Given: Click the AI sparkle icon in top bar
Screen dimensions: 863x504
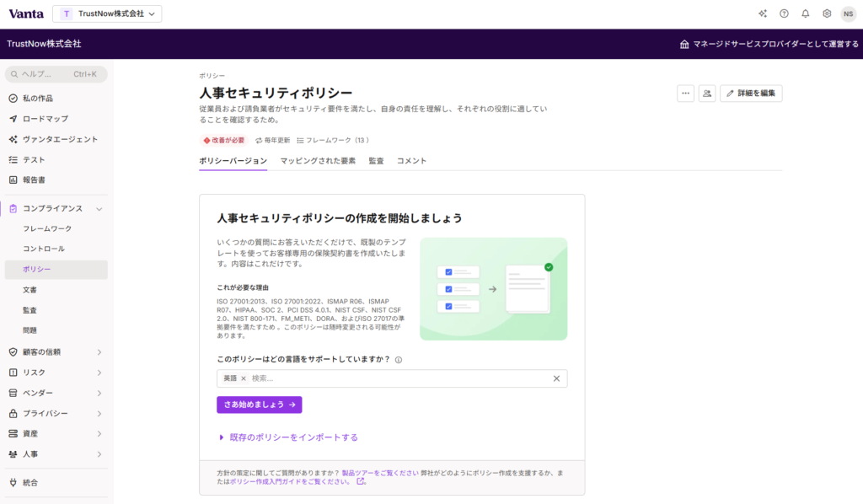Looking at the screenshot, I should pyautogui.click(x=763, y=13).
